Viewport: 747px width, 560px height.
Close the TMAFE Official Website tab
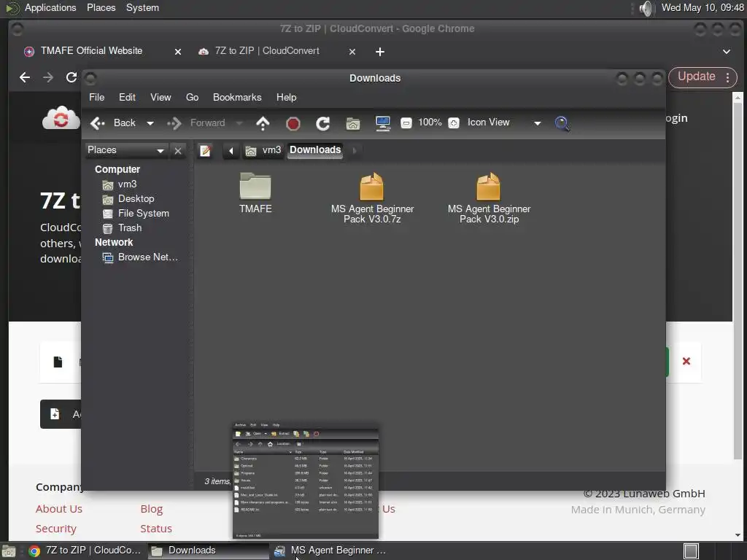coord(178,52)
